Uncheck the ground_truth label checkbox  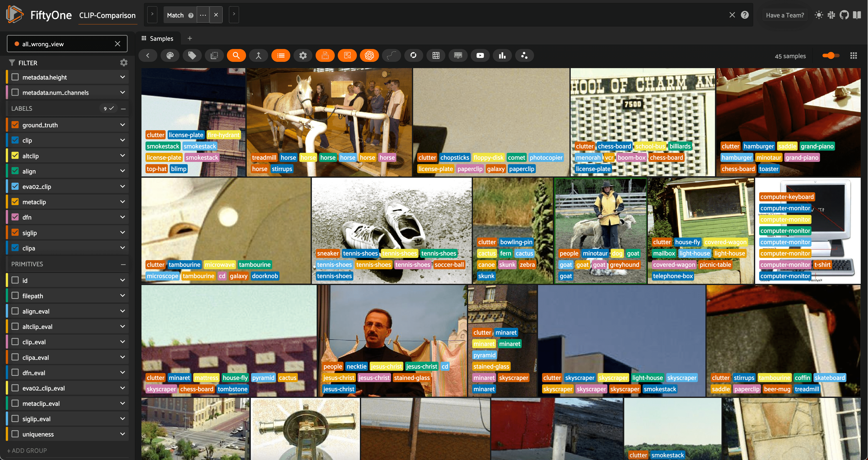[x=15, y=125]
